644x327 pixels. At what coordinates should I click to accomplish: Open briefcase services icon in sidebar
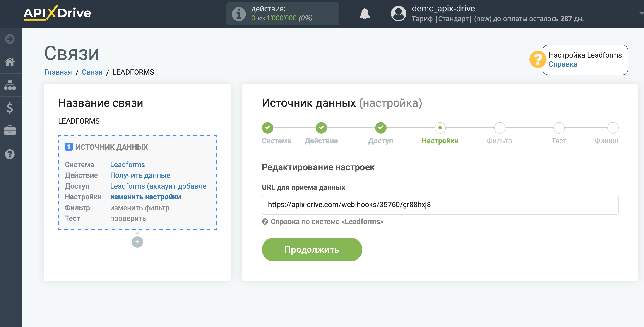coord(10,131)
